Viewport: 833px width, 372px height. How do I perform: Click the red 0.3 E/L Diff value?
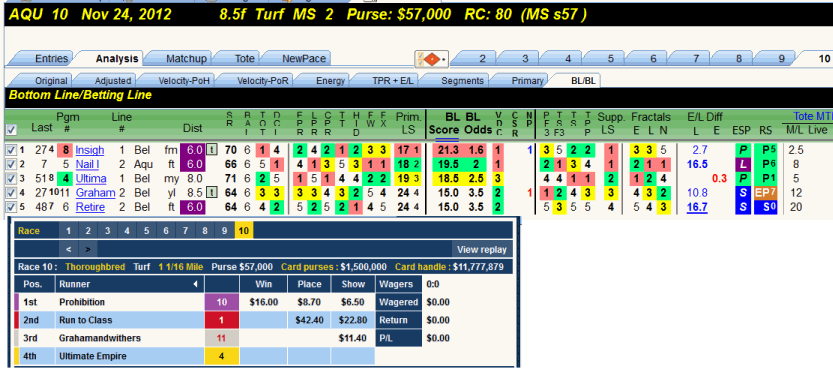pos(719,179)
